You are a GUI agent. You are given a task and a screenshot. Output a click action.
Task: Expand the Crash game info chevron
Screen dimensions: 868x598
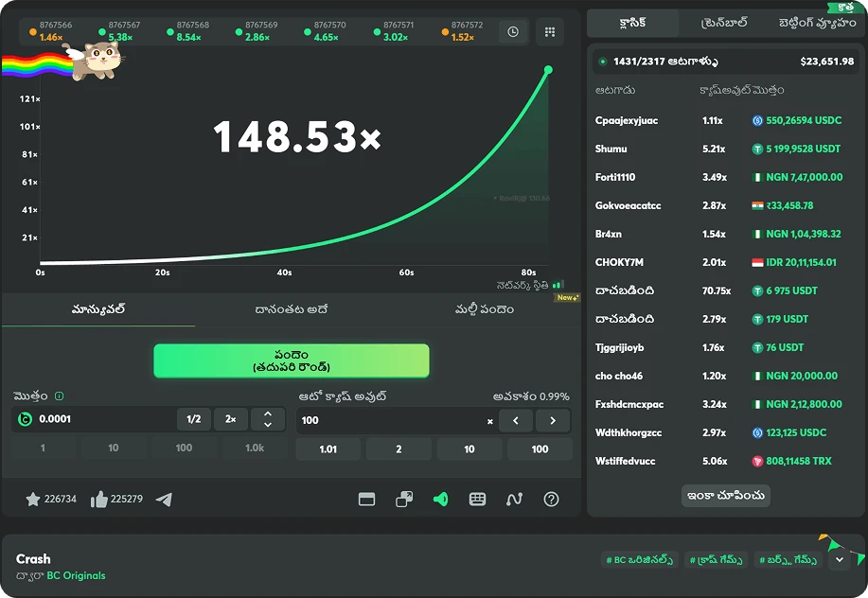click(x=839, y=560)
